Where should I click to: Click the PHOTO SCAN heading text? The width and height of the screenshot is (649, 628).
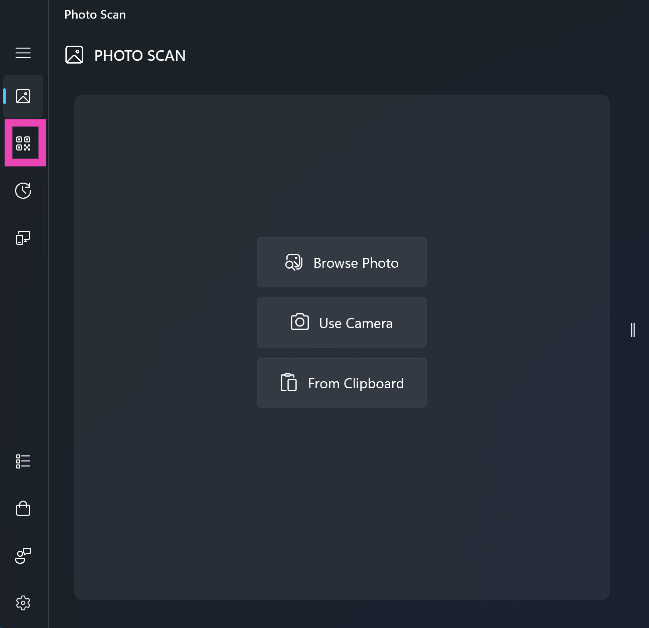[140, 56]
